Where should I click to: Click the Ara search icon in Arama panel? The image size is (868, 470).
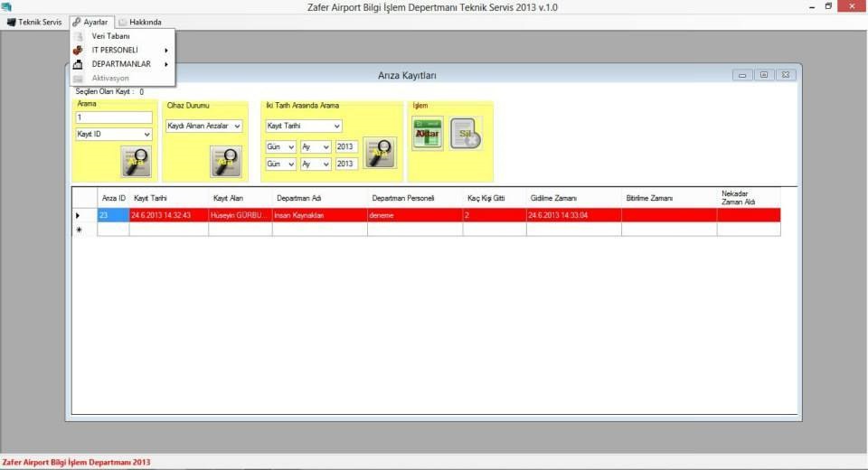click(x=137, y=161)
